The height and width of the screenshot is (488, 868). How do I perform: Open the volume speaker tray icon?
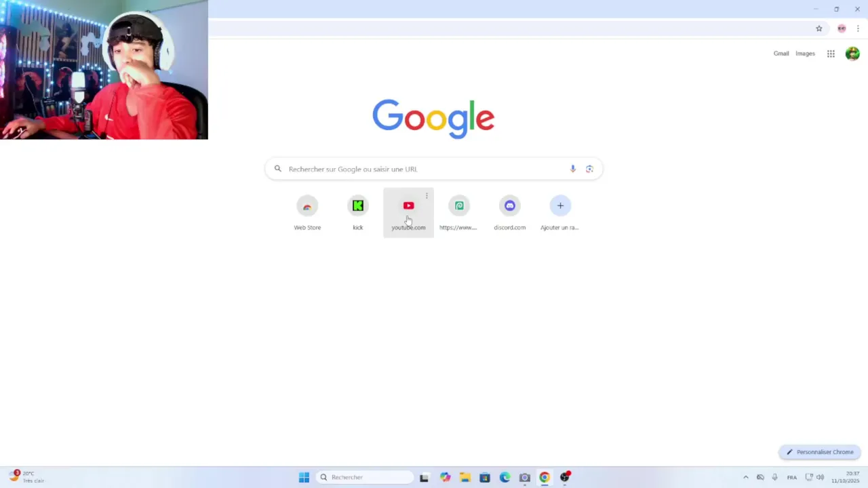click(x=820, y=477)
